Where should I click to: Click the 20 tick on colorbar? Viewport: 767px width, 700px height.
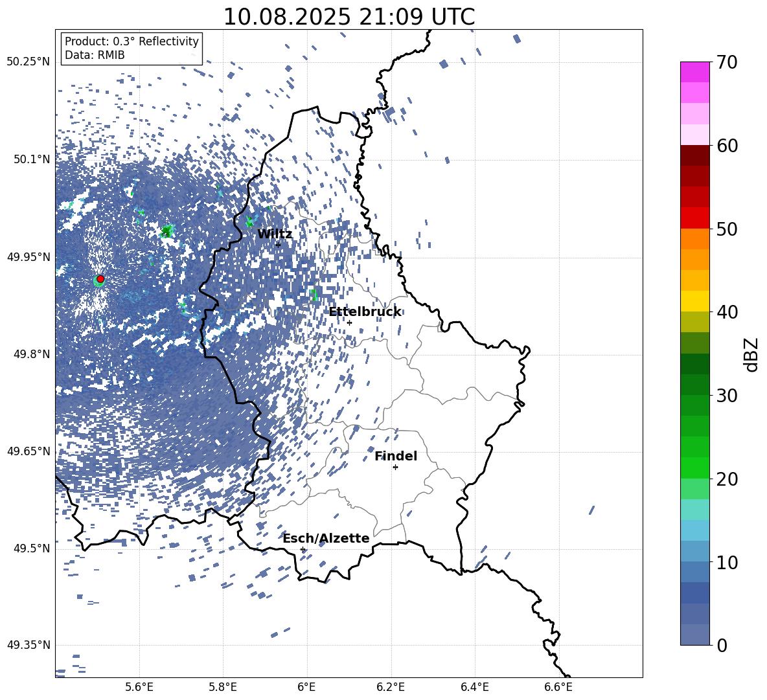tap(727, 479)
